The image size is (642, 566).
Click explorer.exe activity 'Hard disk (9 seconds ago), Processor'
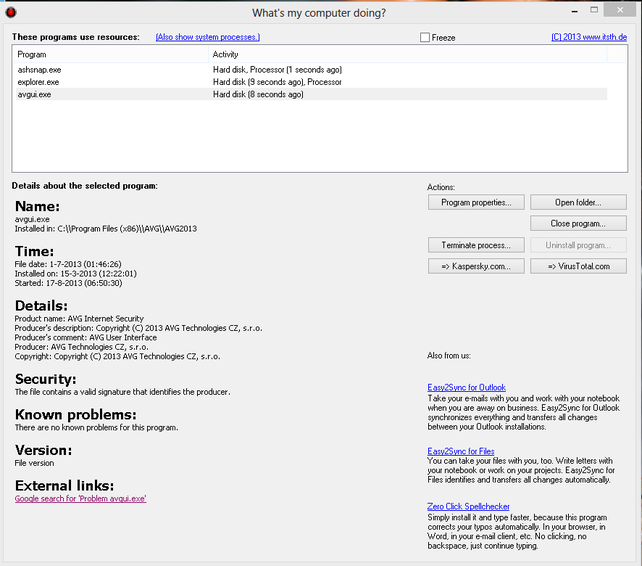[x=277, y=82]
